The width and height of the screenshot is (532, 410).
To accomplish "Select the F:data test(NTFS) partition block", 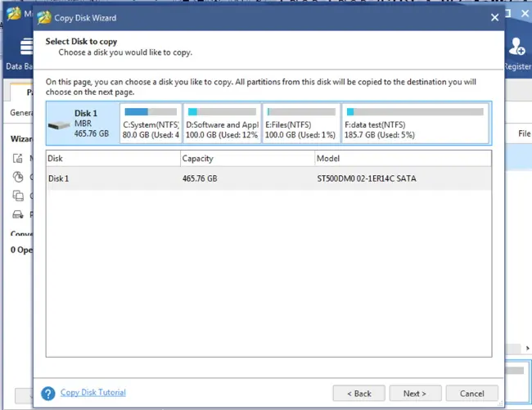I will [415, 123].
